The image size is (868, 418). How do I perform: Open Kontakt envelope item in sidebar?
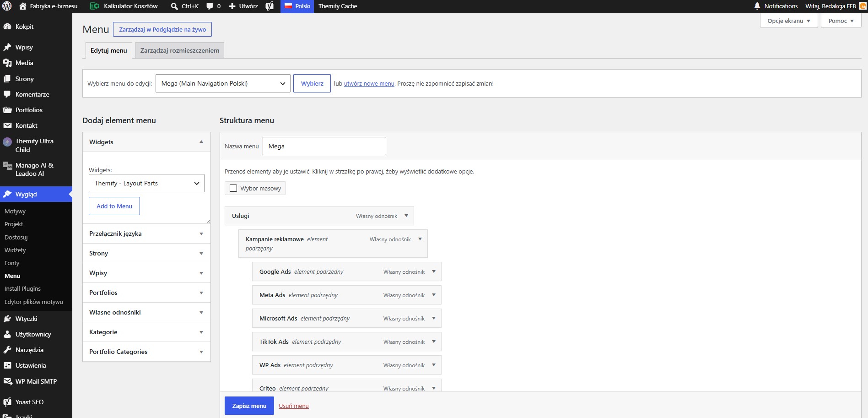[x=36, y=125]
